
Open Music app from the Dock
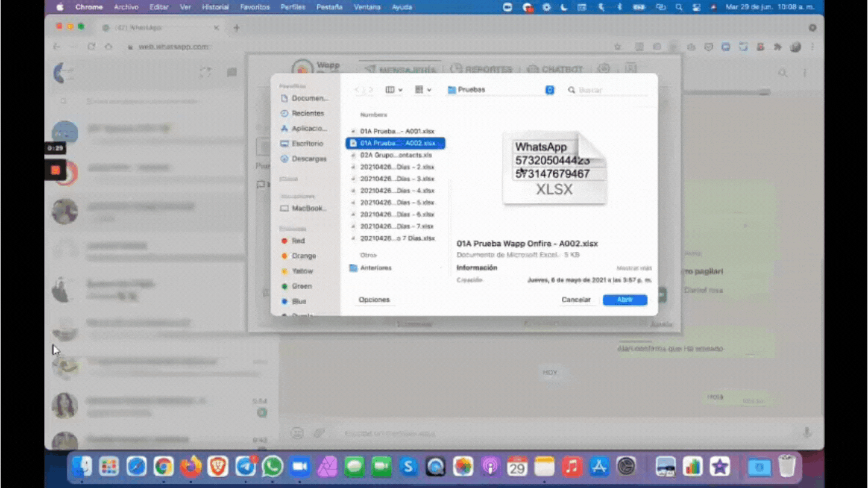coord(572,466)
